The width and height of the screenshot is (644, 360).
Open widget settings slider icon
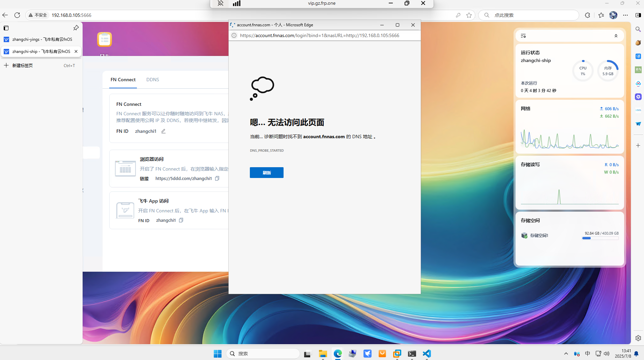click(x=523, y=36)
